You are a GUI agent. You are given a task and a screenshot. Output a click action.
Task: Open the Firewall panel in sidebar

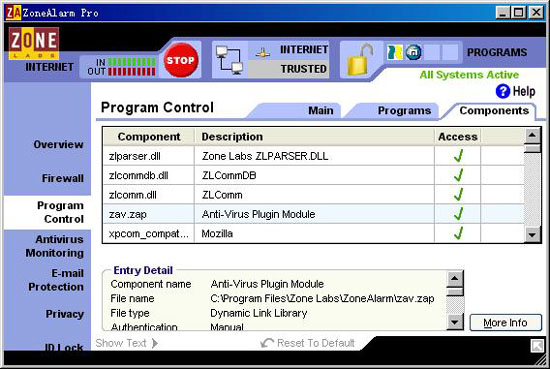(x=63, y=178)
